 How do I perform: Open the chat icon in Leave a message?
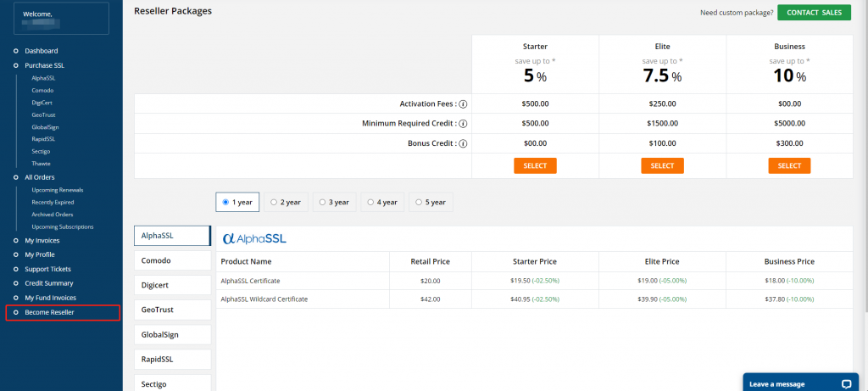point(846,384)
